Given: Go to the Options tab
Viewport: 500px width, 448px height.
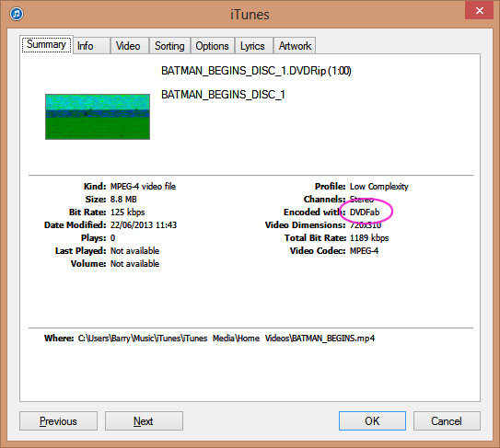Looking at the screenshot, I should pyautogui.click(x=213, y=46).
